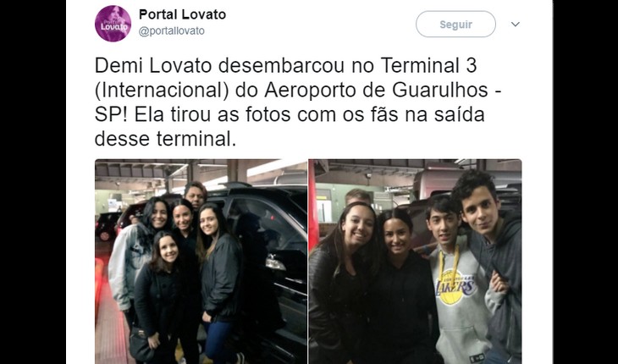Screen dimensions: 618x364
Task: Click the word "(Internacional)" in the tweet
Action: 162,91
